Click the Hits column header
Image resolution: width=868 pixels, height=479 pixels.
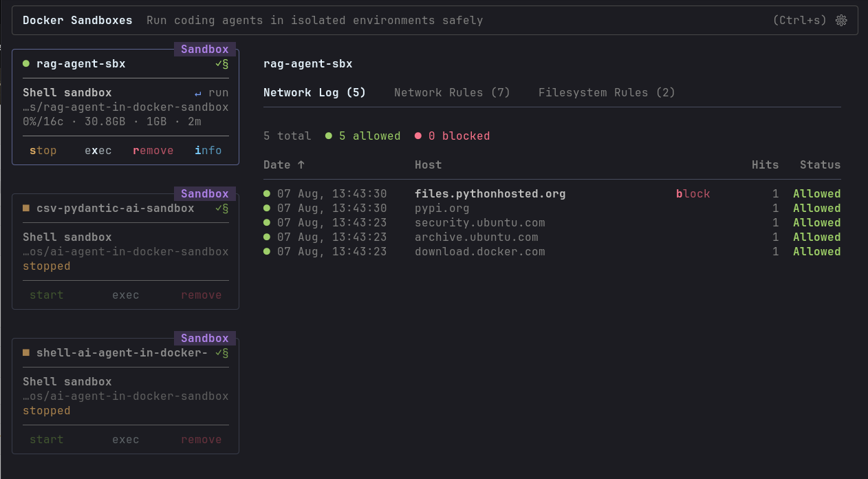[x=766, y=165]
